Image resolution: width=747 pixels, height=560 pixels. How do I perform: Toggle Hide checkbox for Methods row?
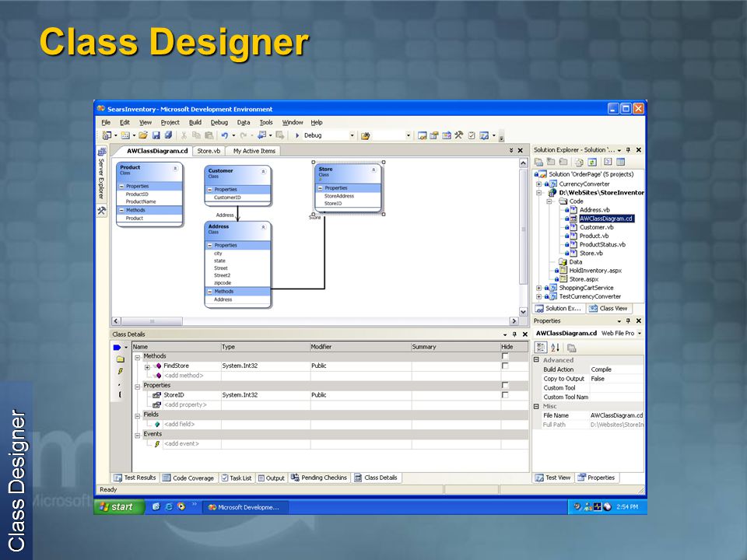point(505,356)
